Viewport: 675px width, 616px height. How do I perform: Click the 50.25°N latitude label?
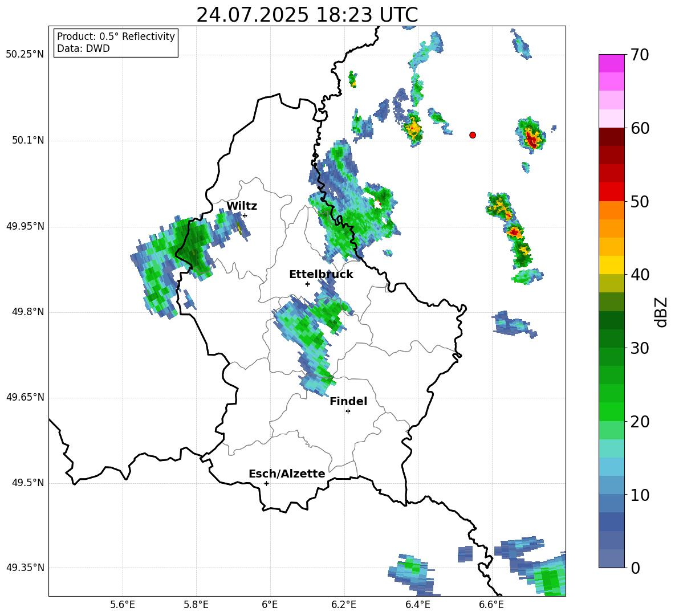(x=25, y=55)
